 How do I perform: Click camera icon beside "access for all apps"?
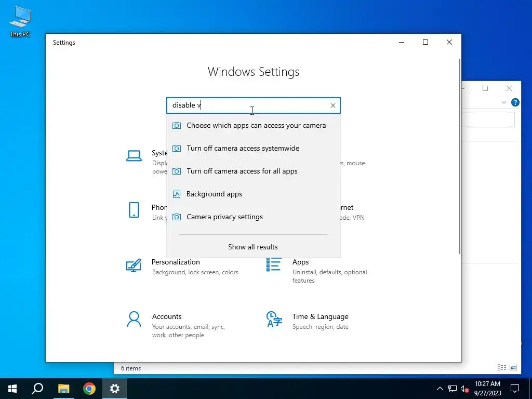(177, 171)
